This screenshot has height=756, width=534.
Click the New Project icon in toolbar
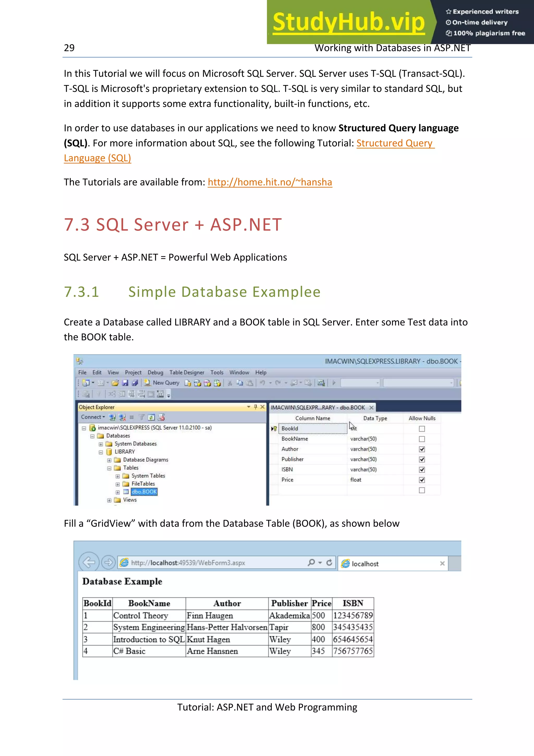tap(86, 383)
